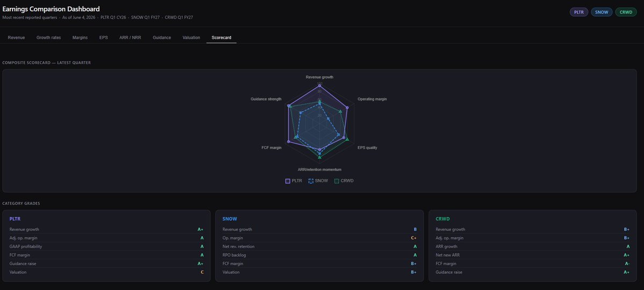Viewport: 644px width, 290px height.
Task: Click the FCF margin radar axis label
Action: tap(271, 147)
